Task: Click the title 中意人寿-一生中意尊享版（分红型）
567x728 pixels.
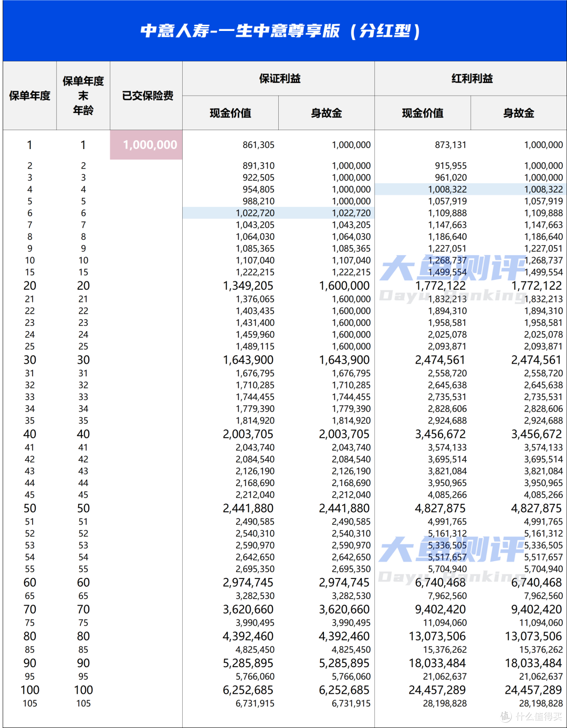Action: [x=280, y=31]
